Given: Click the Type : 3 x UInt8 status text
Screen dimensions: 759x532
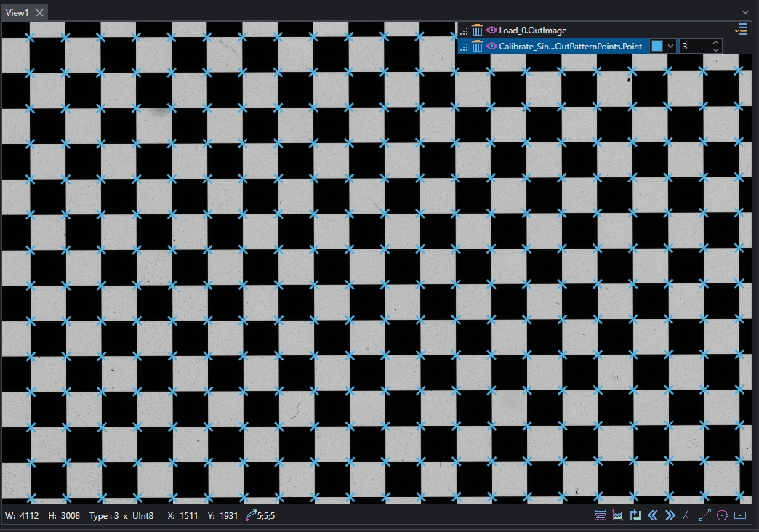Looking at the screenshot, I should pyautogui.click(x=121, y=516).
